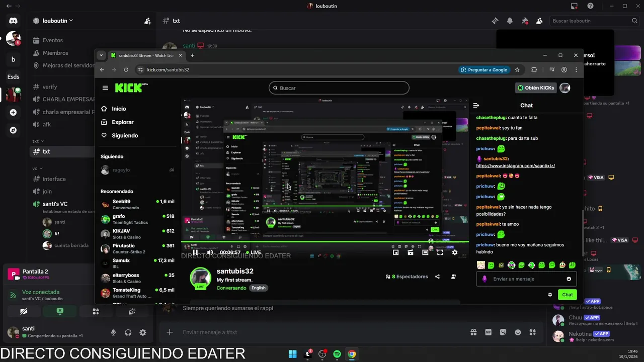Open Discord threads icon in channel header
Viewport: 644px width, 362px height.
495,21
